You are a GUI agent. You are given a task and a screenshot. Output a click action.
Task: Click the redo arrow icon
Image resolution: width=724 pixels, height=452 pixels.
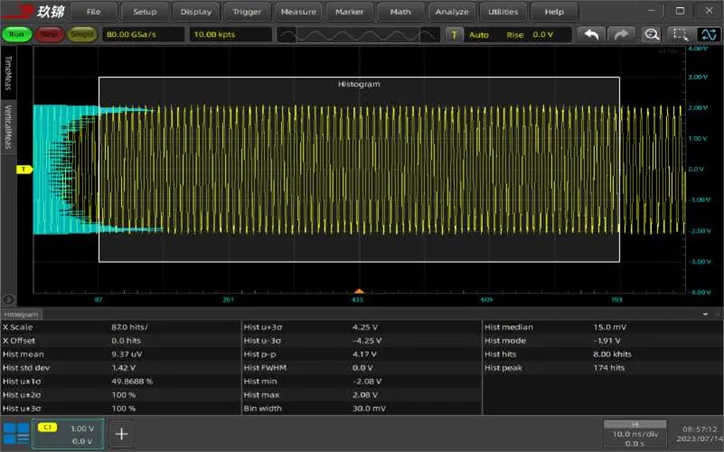click(x=622, y=34)
